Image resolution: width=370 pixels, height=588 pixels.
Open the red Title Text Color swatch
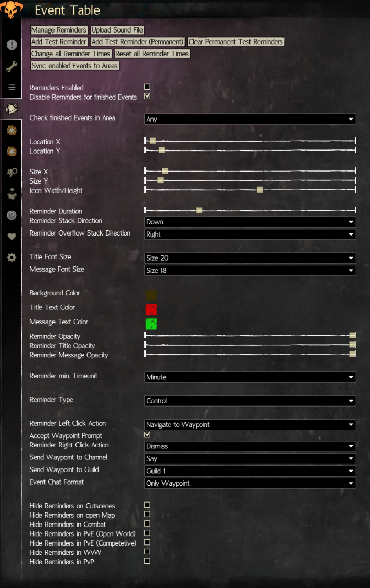[x=151, y=309]
